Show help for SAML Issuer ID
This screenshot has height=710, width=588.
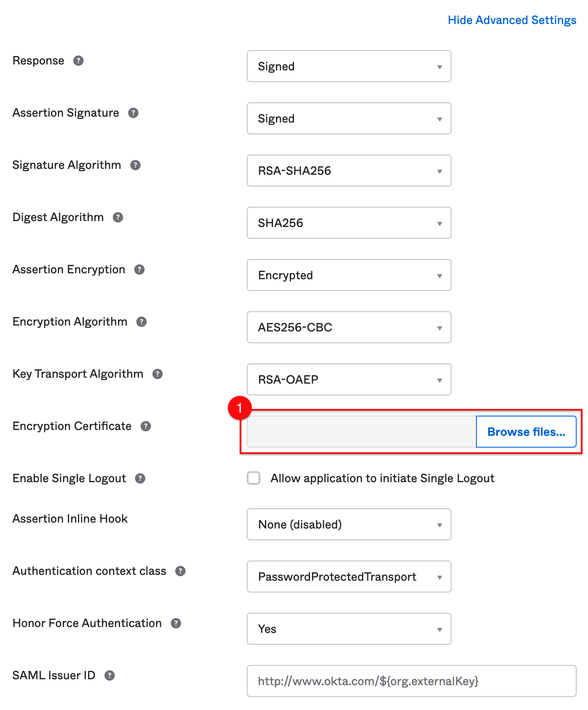click(x=110, y=675)
